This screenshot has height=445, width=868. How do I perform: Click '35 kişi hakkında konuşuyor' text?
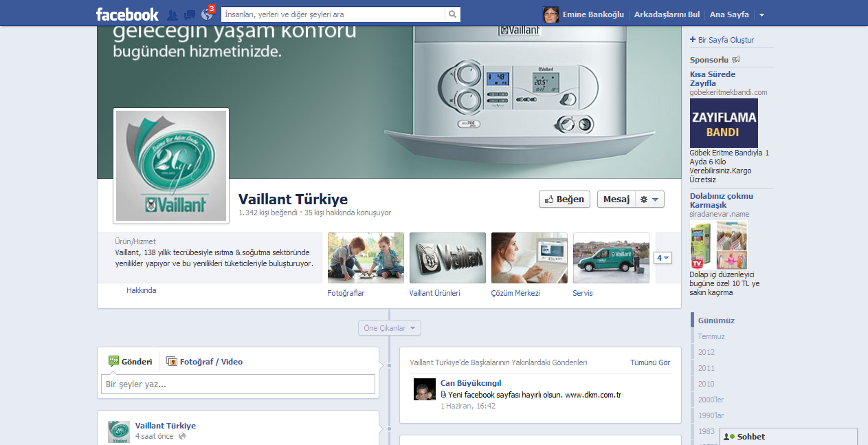click(x=348, y=213)
